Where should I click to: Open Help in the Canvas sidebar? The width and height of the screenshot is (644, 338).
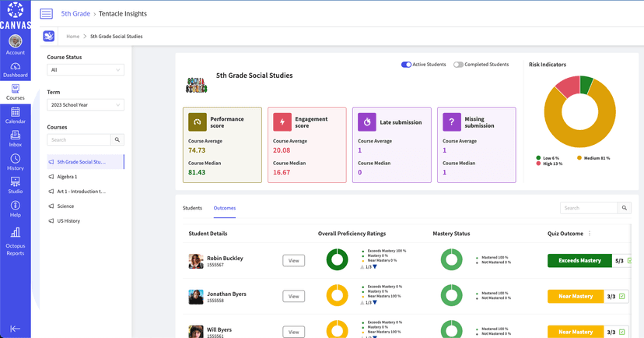point(16,209)
